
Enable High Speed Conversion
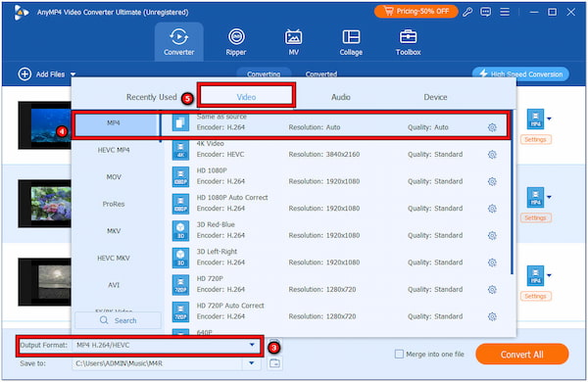pos(520,74)
